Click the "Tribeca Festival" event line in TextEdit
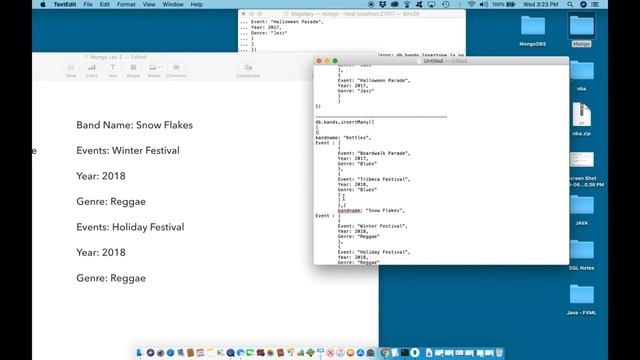 click(374, 179)
